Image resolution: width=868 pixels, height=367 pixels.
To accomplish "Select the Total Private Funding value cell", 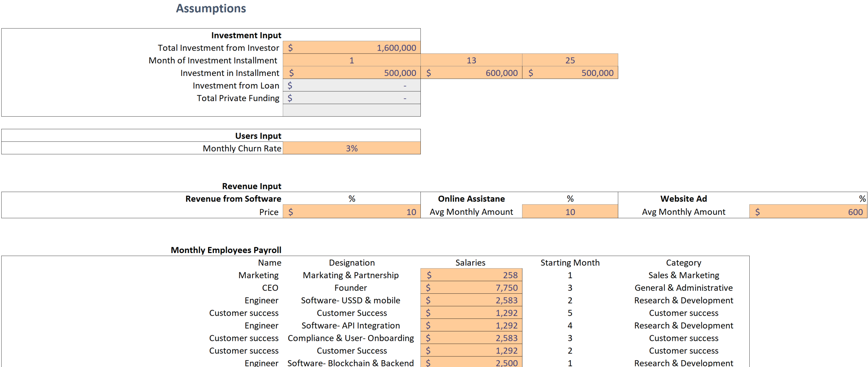I will [x=352, y=98].
